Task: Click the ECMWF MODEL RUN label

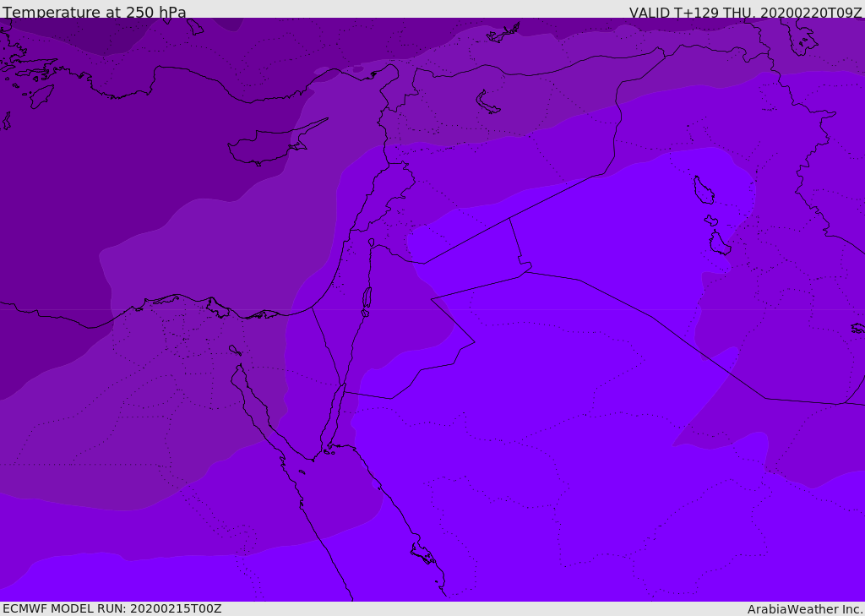Action: click(x=112, y=608)
